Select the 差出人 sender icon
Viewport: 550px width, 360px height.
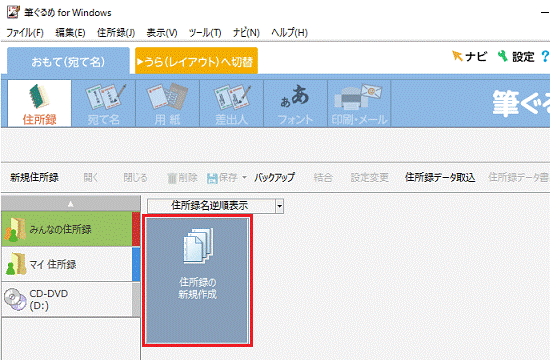click(x=232, y=103)
